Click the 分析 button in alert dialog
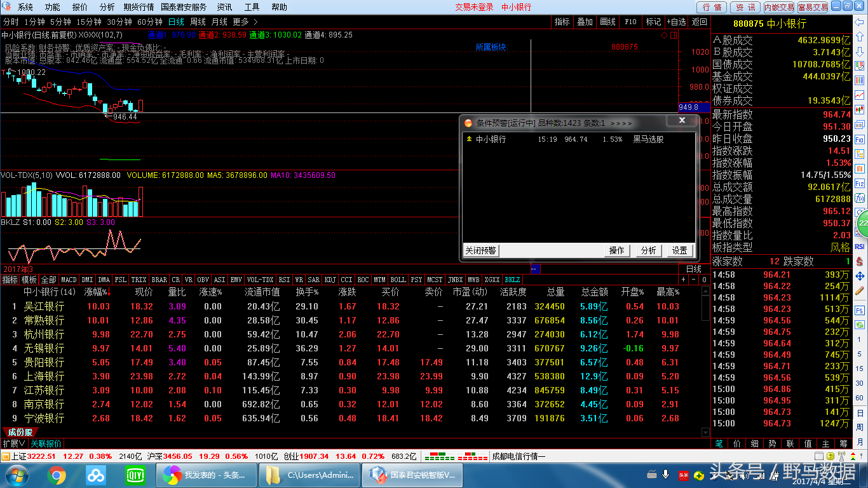 click(648, 250)
